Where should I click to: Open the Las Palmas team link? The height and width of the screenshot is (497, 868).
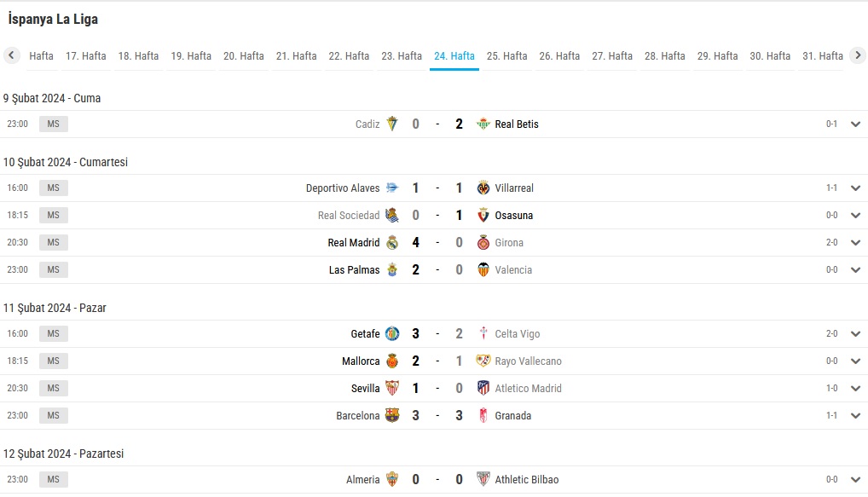point(355,270)
